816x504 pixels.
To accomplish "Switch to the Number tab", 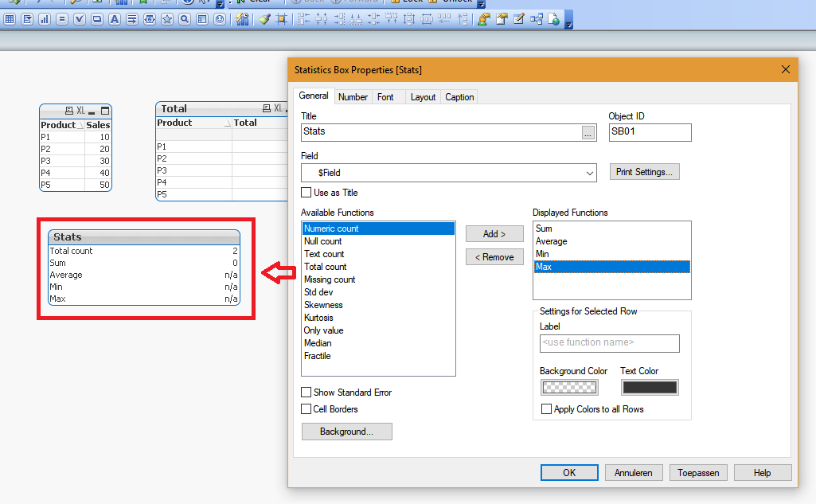I will coord(353,97).
